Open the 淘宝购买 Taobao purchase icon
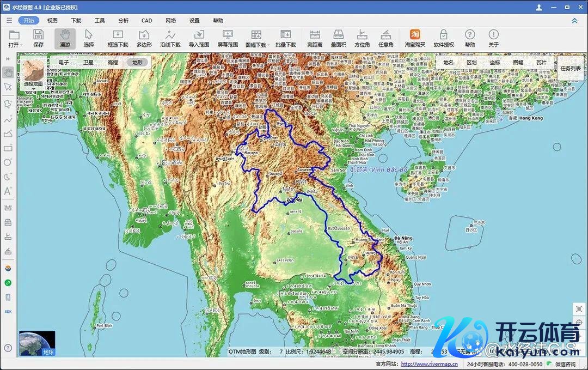 pos(415,38)
